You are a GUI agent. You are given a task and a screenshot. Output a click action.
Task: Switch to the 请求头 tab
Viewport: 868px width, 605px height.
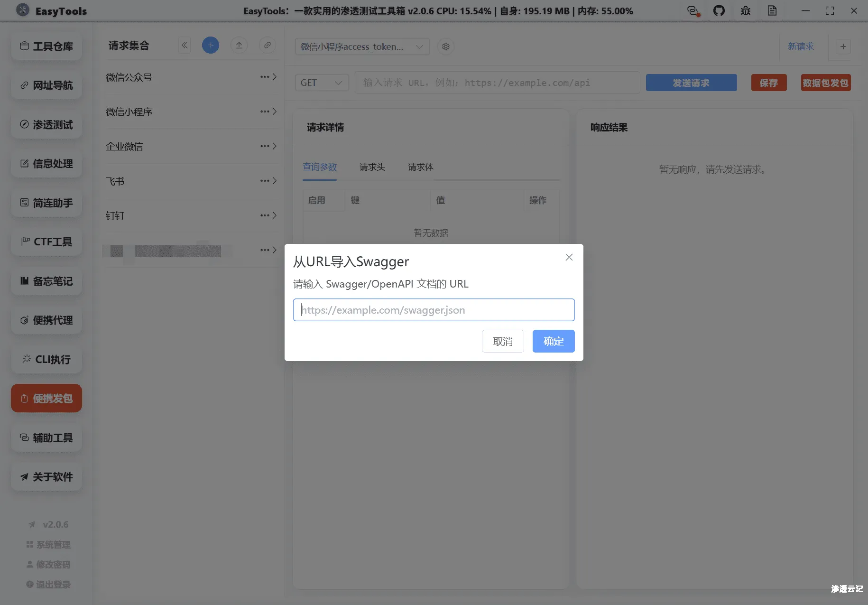372,167
